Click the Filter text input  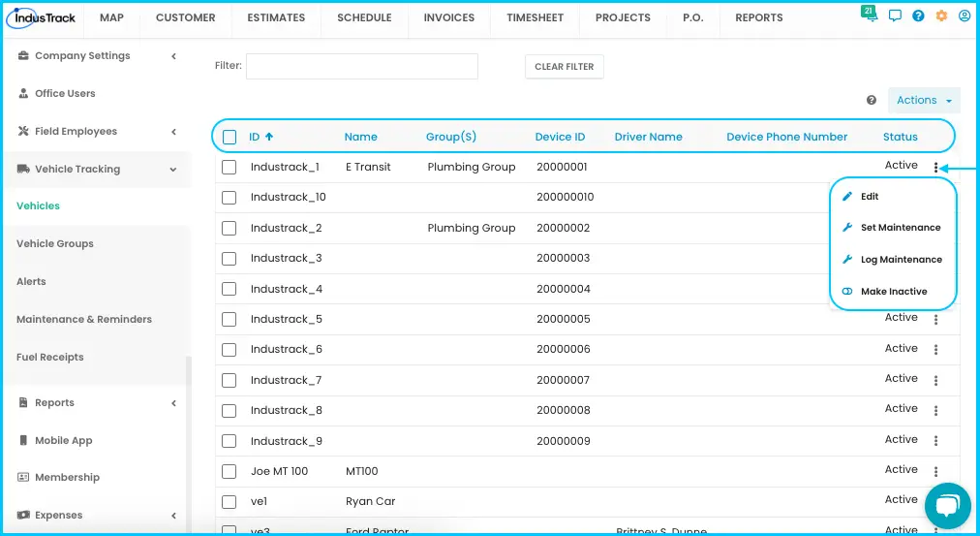362,66
